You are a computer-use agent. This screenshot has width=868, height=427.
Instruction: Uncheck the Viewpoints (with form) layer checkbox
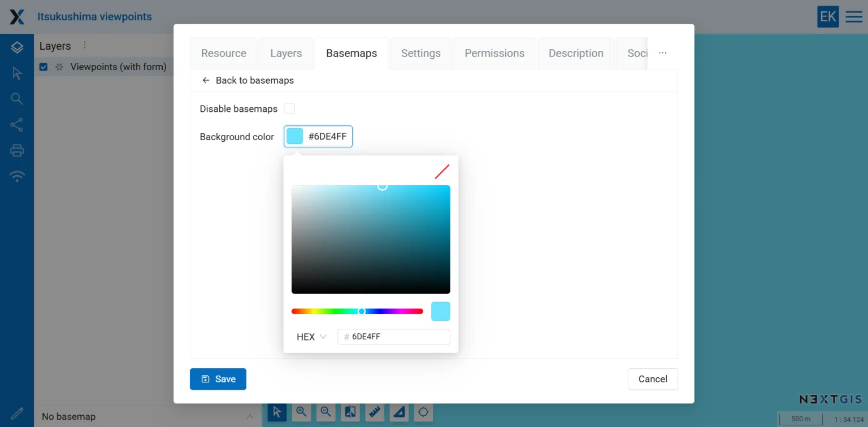44,67
